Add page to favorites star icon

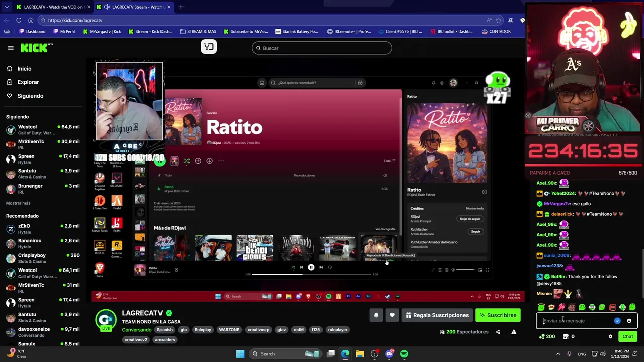pos(499,20)
